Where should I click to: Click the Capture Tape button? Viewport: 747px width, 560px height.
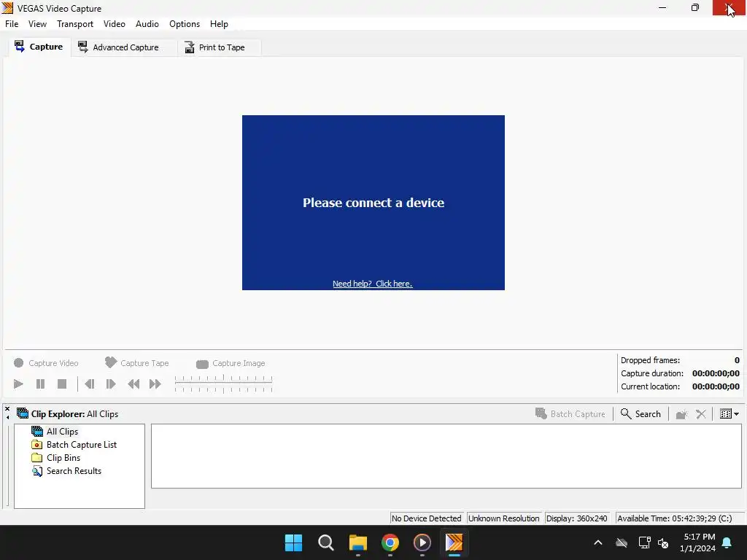[137, 363]
